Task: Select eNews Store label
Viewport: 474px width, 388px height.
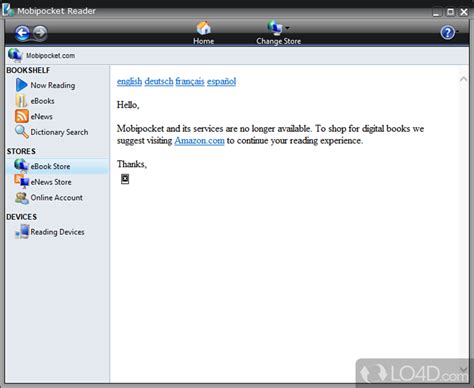Action: click(51, 182)
